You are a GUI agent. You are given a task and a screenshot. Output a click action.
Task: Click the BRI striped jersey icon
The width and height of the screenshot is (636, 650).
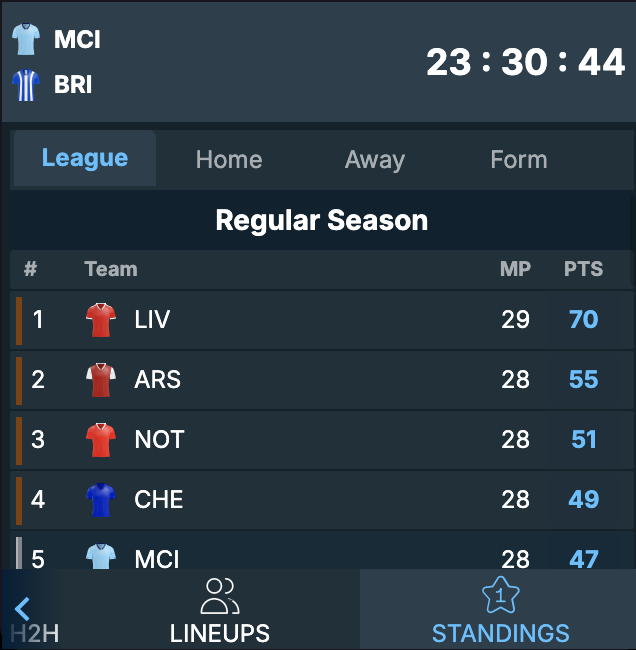click(26, 85)
